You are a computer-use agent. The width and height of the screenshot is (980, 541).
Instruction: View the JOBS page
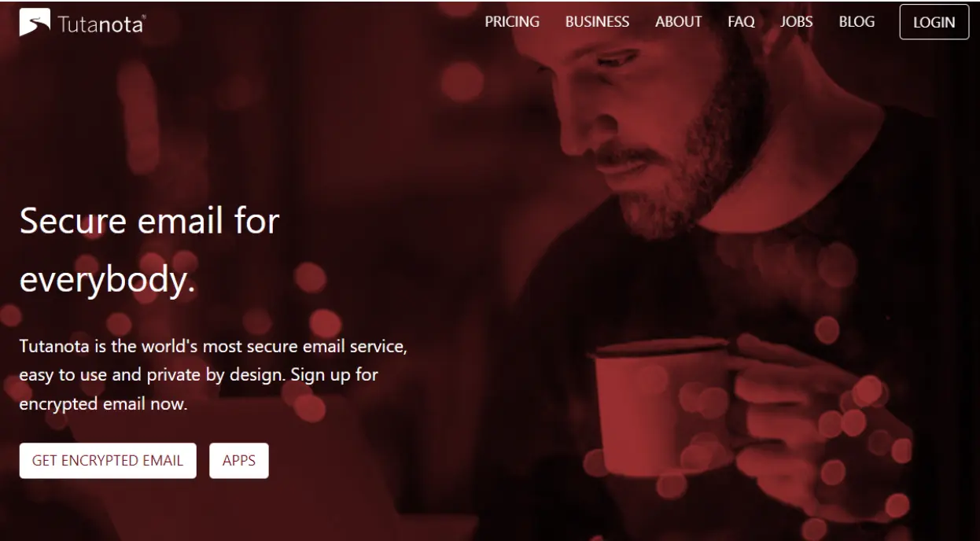coord(797,22)
